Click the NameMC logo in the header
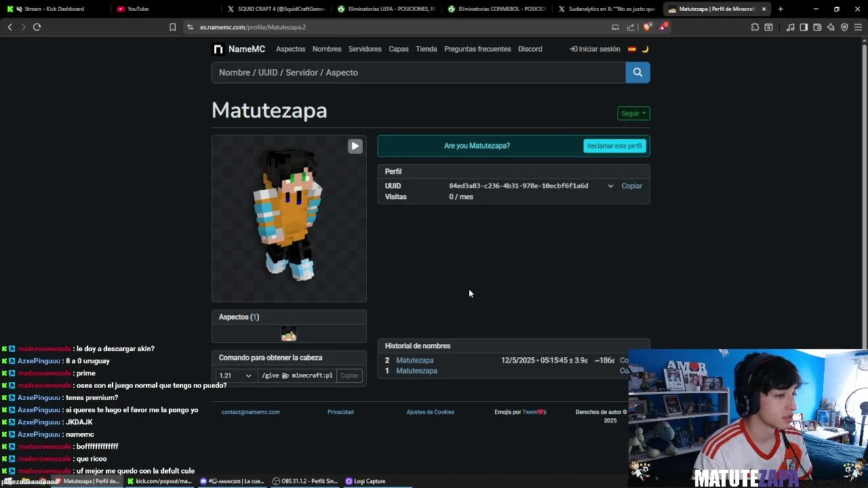 tap(239, 49)
